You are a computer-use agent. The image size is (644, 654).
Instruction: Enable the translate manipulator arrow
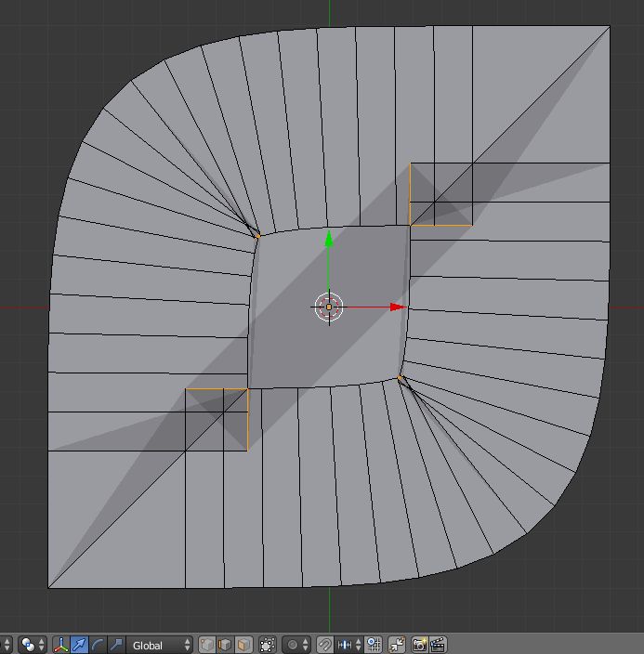coord(79,645)
